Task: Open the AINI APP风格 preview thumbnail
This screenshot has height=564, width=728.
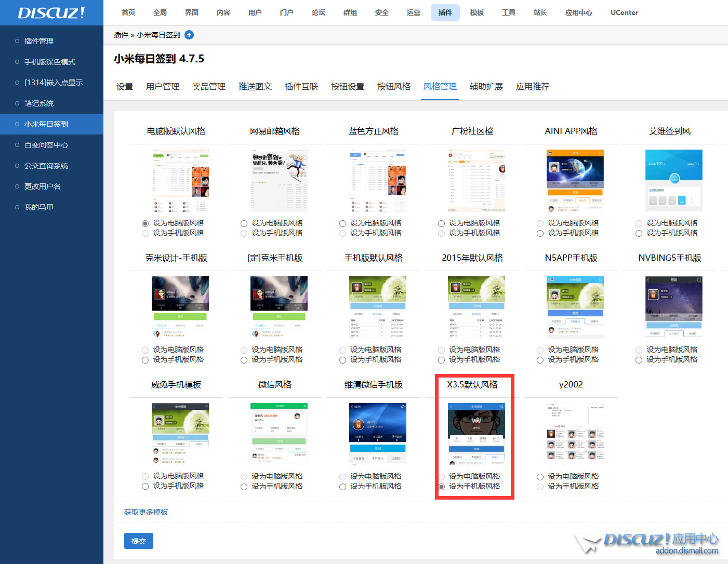Action: pos(575,181)
